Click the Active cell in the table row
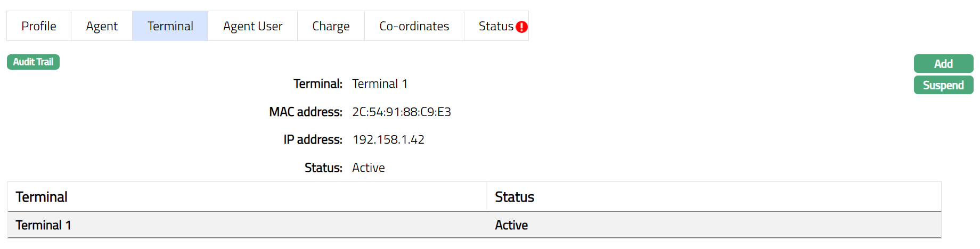Image resolution: width=980 pixels, height=249 pixels. 511,225
